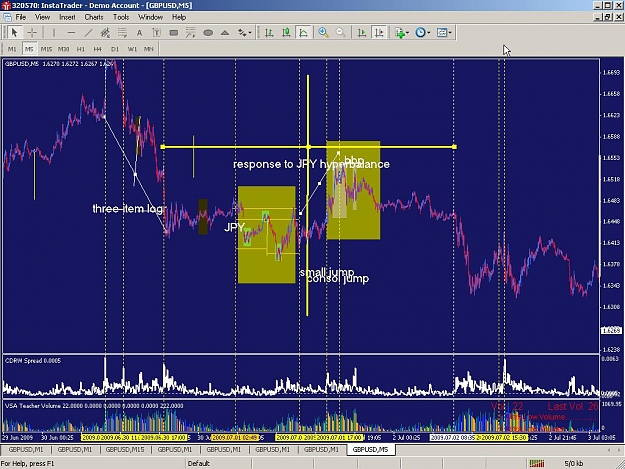625x469 pixels.
Task: Zoom in on the chart
Action: tap(323, 33)
